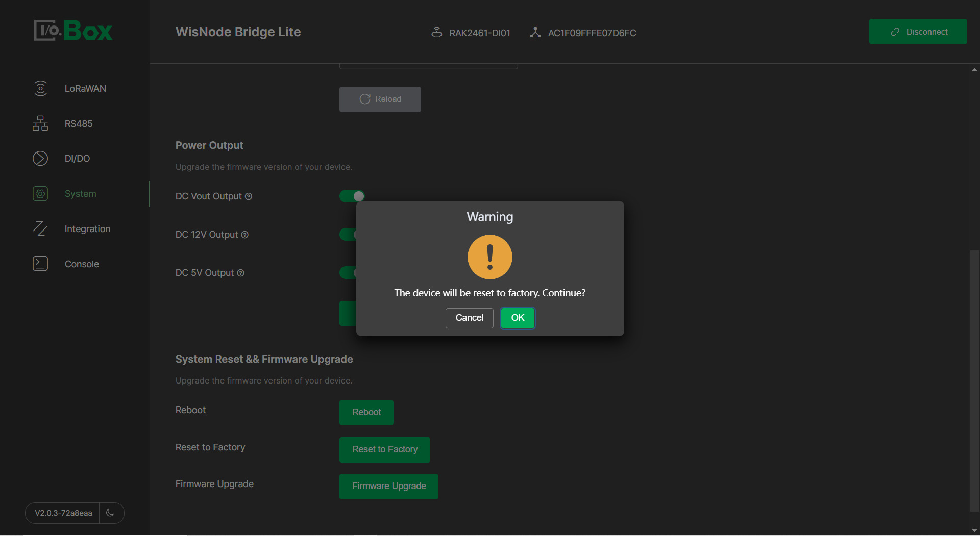
Task: Click the LoRaWAN signal icon in sidebar
Action: pos(40,88)
